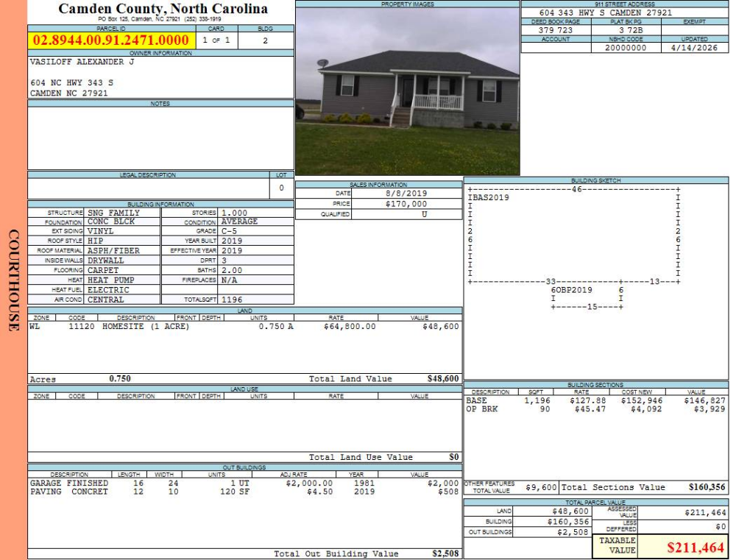Click the lot number value 0

tap(282, 188)
